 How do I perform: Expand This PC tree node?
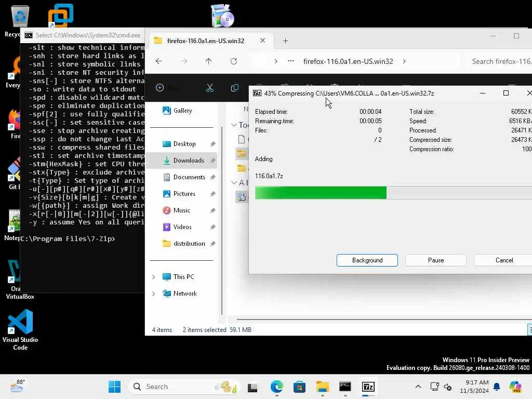point(153,277)
